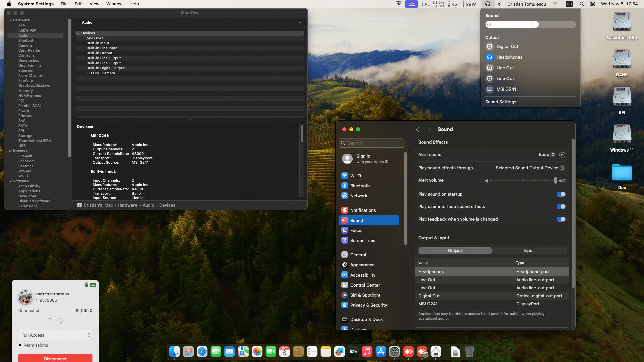This screenshot has height=362, width=644.
Task: Open the File menu
Action: [64, 4]
